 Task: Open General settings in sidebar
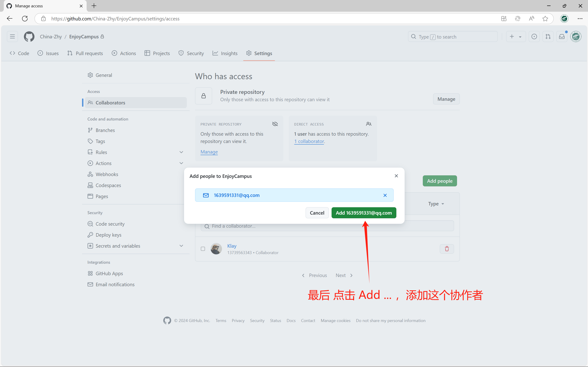pyautogui.click(x=136, y=75)
